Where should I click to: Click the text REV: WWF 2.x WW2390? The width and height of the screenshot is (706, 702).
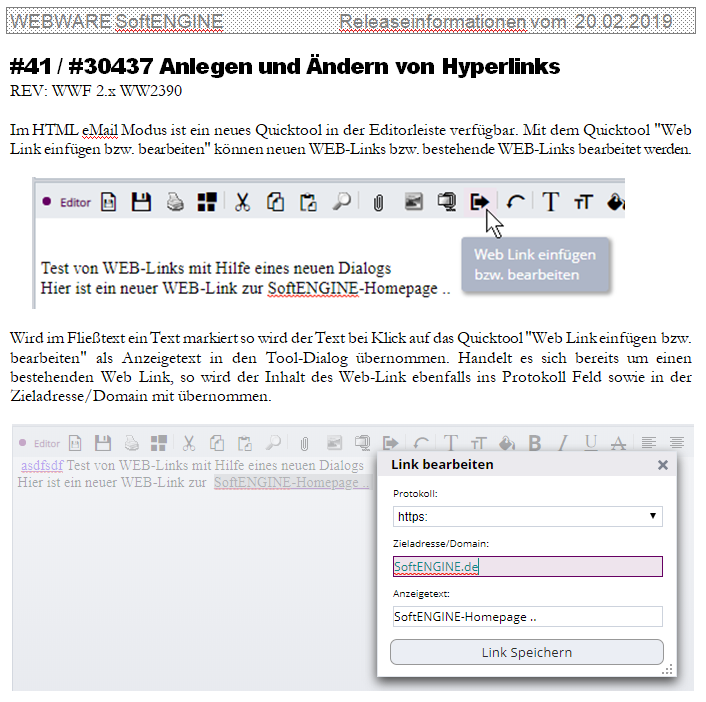[x=96, y=91]
